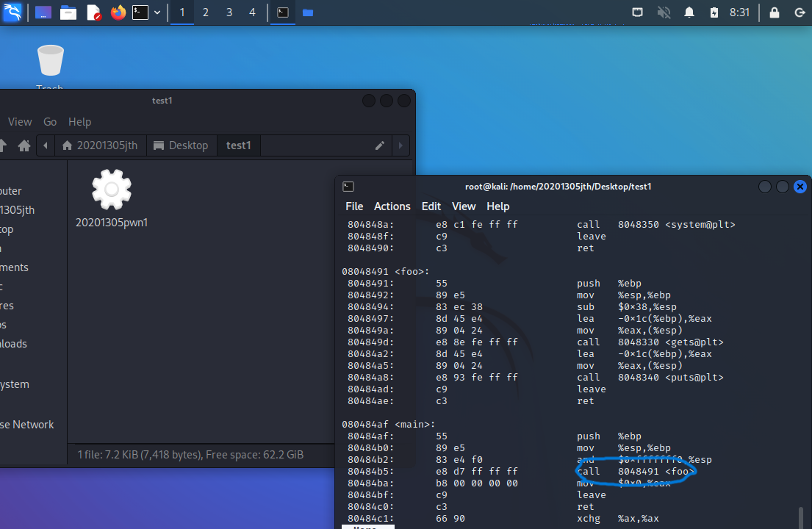Go to home folder via toolbar icon
812x529 pixels.
(24, 146)
